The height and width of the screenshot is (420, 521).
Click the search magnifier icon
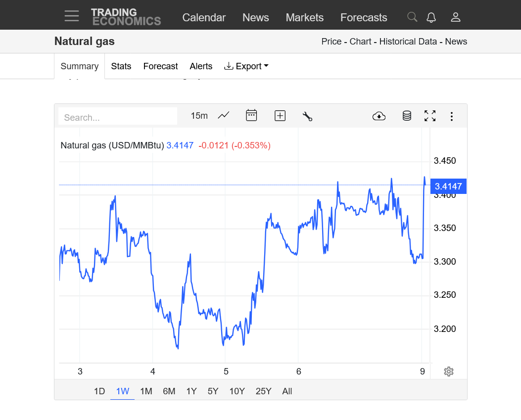click(x=412, y=17)
